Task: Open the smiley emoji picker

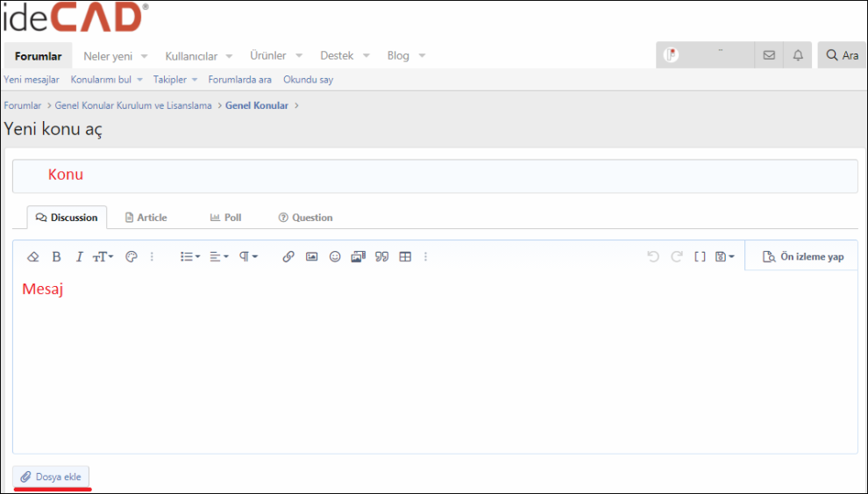Action: coord(335,257)
